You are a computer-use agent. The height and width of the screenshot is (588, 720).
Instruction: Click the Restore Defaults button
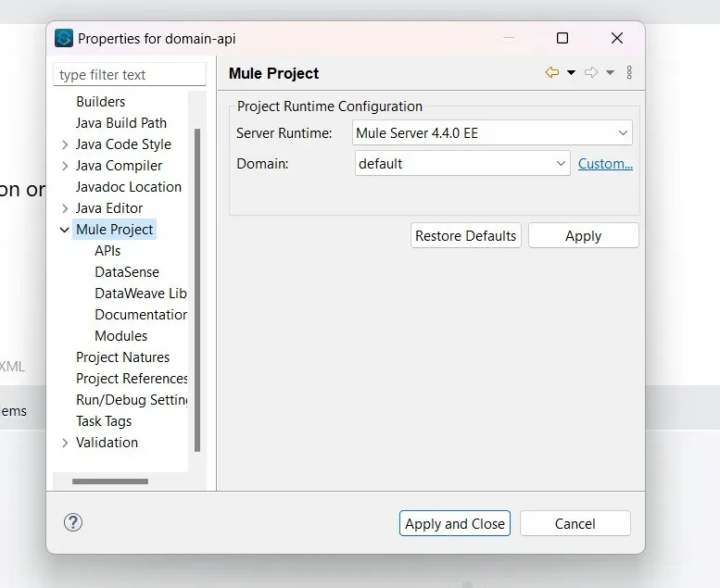[x=465, y=235]
